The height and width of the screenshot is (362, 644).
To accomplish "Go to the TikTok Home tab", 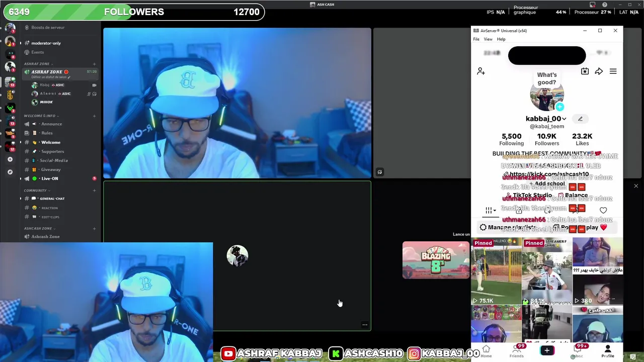I will click(486, 351).
